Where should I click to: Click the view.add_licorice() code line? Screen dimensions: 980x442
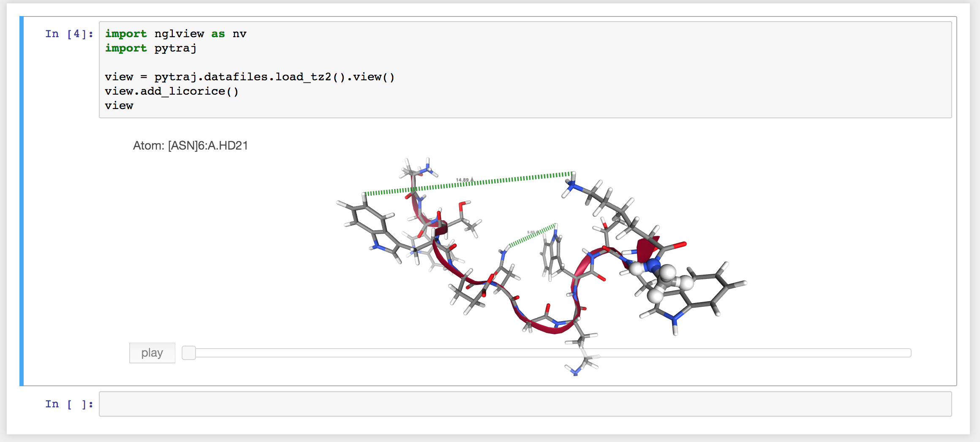(x=171, y=91)
